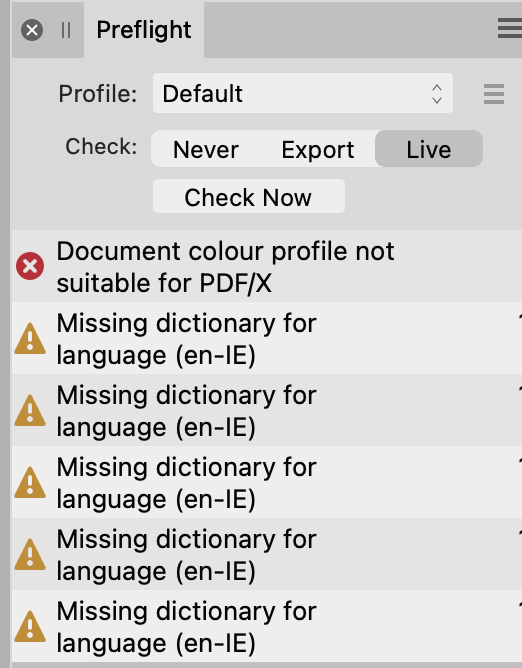This screenshot has height=668, width=522.
Task: Open the panel hamburger menu at top
Action: point(510,29)
